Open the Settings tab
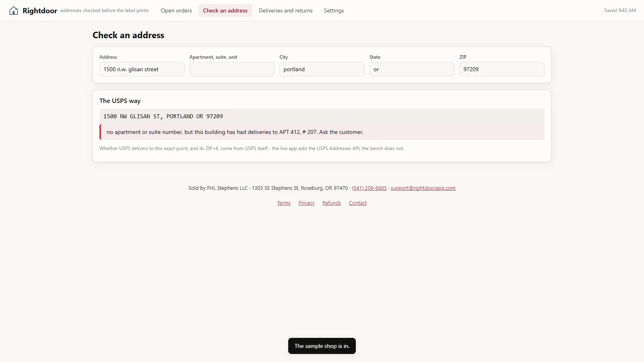The height and width of the screenshot is (362, 644). [x=334, y=10]
